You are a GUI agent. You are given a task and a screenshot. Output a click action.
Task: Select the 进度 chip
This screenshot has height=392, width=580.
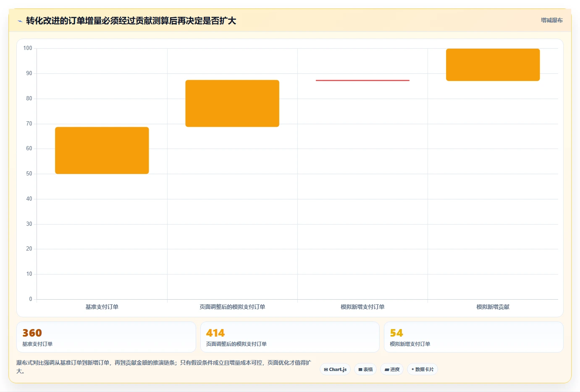(392, 369)
